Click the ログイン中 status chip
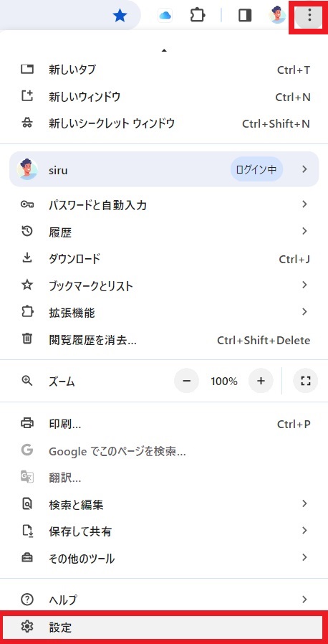The width and height of the screenshot is (328, 644). [x=256, y=169]
